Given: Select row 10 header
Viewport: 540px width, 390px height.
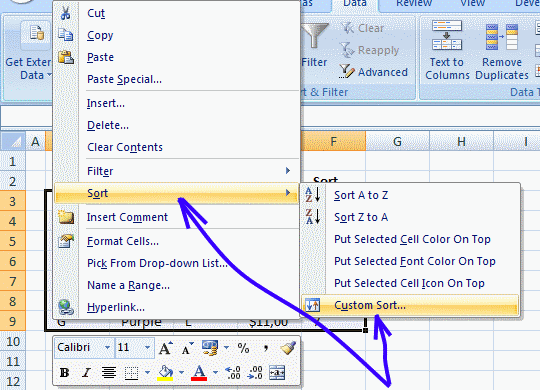Looking at the screenshot, I should pos(12,341).
